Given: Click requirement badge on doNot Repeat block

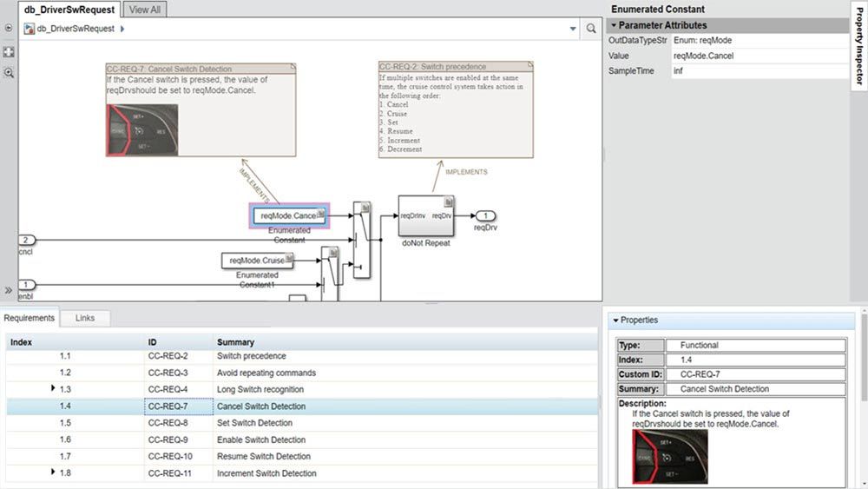Looking at the screenshot, I should point(449,202).
